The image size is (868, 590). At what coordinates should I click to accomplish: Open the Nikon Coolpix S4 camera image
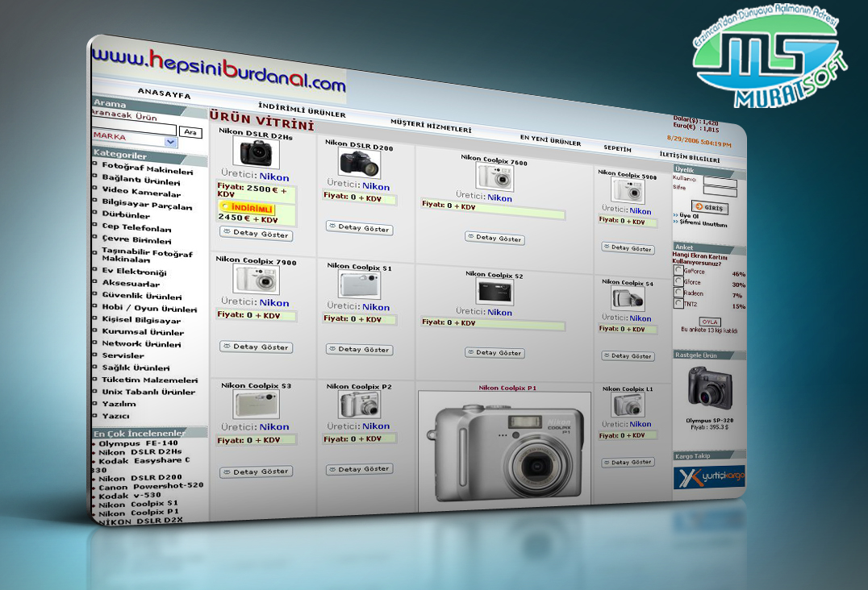coord(628,300)
